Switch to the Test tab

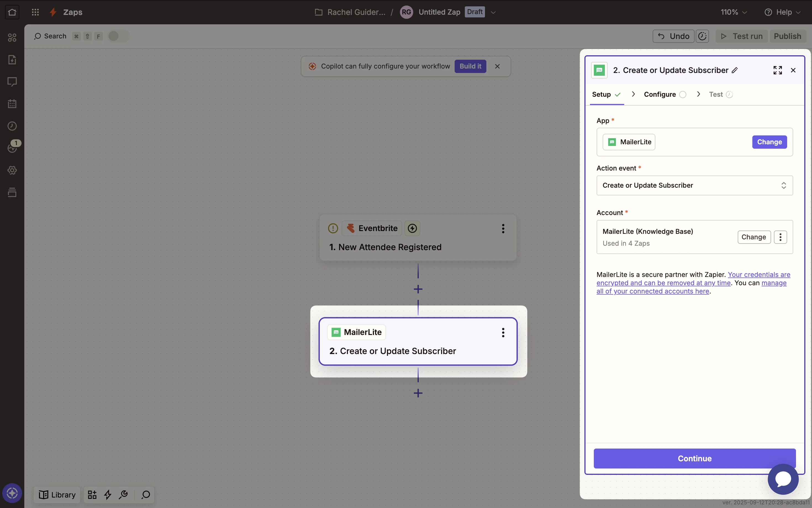coord(721,95)
